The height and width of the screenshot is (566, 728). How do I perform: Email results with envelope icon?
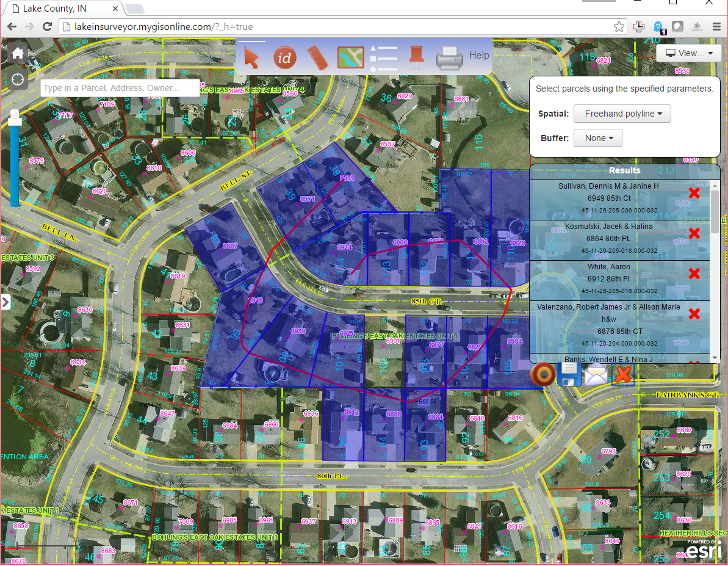click(596, 374)
